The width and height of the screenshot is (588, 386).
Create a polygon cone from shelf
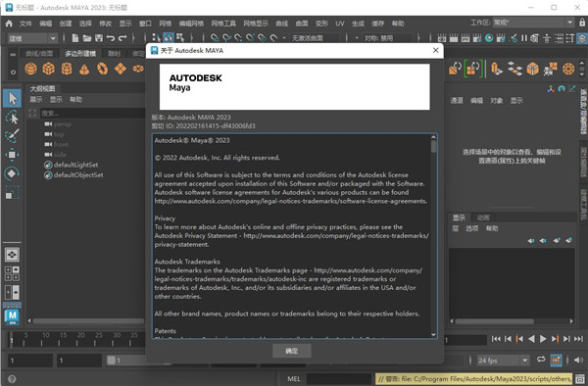(x=84, y=69)
